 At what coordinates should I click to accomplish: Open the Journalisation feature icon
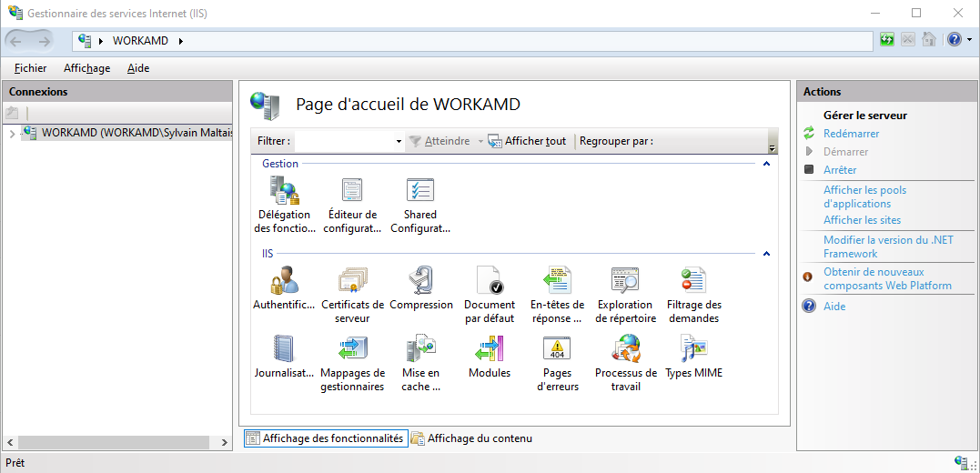click(x=283, y=349)
